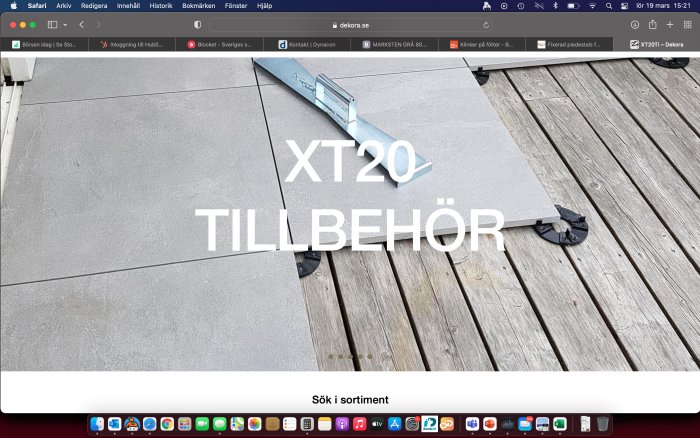This screenshot has height=438, width=700.
Task: Open PowerPoint from the dock
Action: (489, 424)
